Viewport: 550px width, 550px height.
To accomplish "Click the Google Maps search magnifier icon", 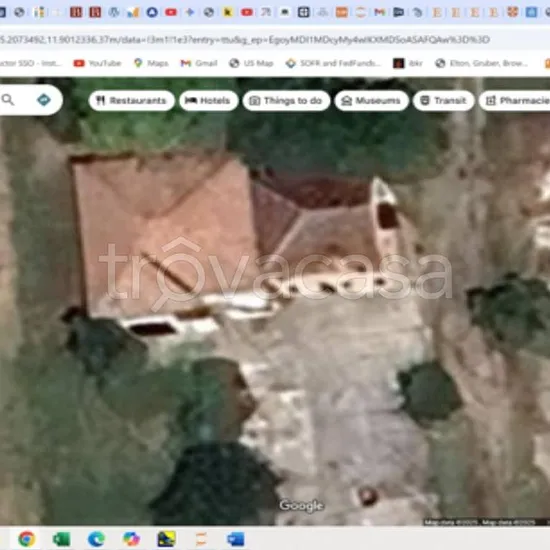I will (8, 100).
